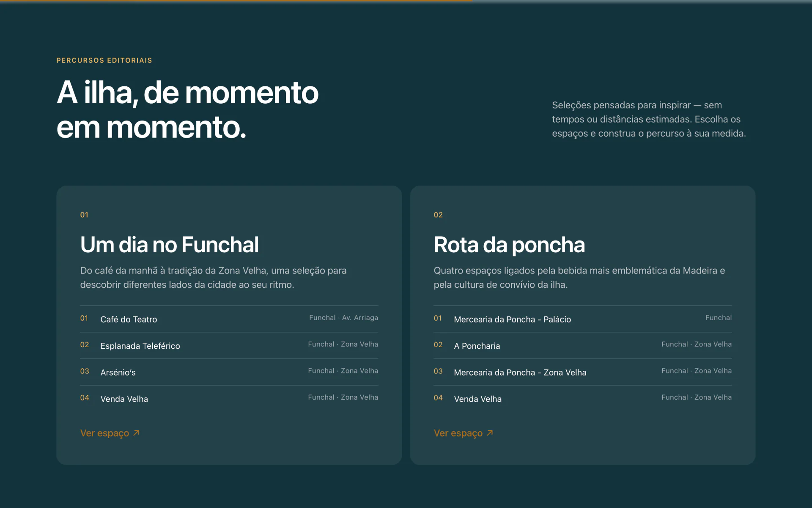Click the Rota da poncha card title
The width and height of the screenshot is (812, 508).
tap(509, 245)
